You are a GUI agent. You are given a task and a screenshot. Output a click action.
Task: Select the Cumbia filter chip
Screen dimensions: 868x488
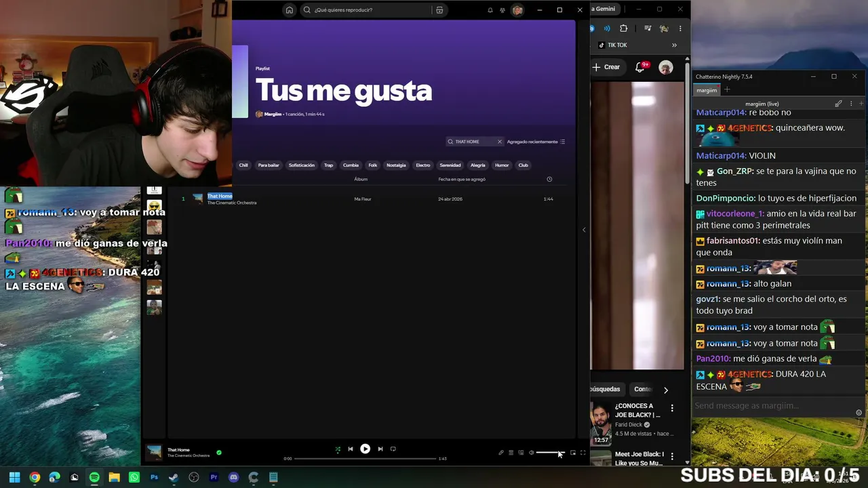[x=351, y=165]
